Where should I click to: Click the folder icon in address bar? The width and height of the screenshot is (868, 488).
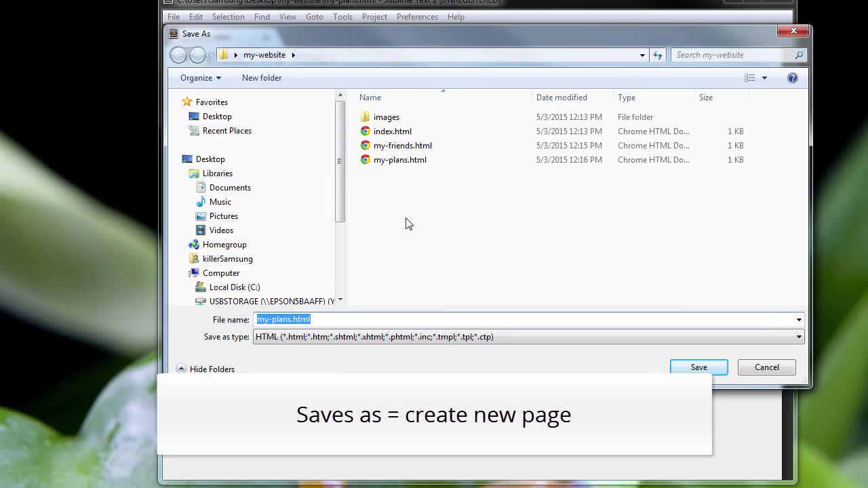point(223,55)
